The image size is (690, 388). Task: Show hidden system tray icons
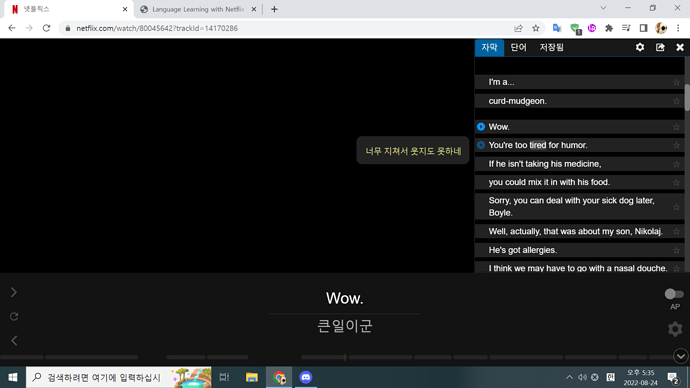569,377
